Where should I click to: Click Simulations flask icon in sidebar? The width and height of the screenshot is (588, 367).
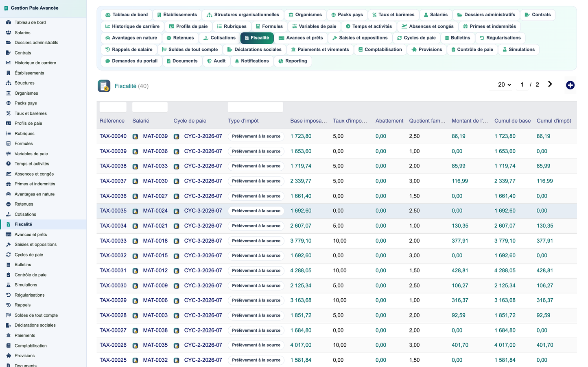(9, 285)
